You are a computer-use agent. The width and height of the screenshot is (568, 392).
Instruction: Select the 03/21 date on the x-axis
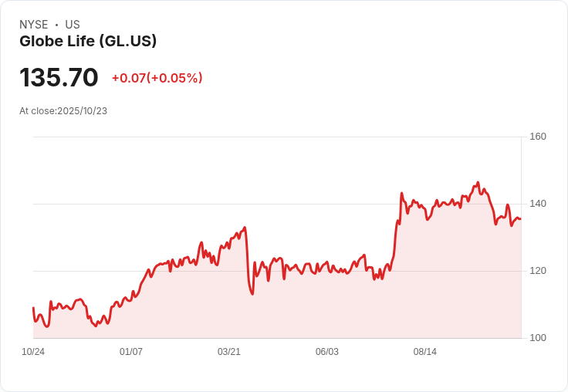click(x=229, y=352)
